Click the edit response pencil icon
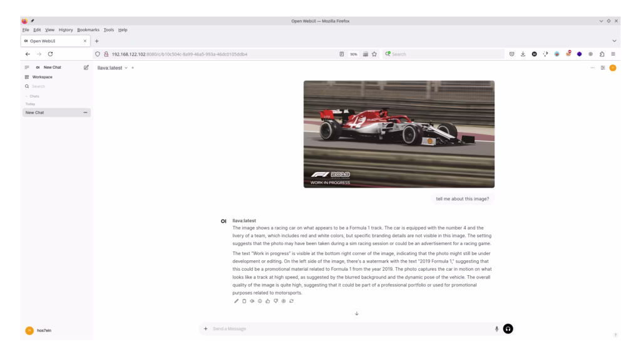This screenshot has height=364, width=641. point(236,301)
